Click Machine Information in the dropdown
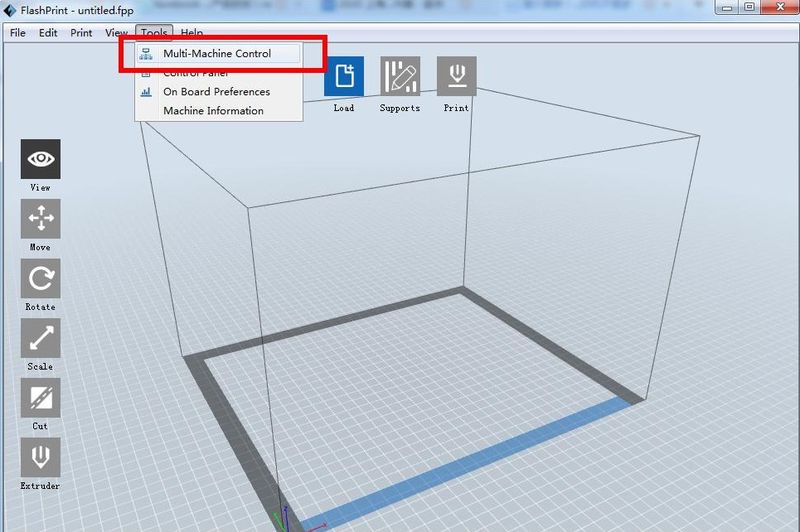Screen dimensions: 800x532 (x=213, y=111)
